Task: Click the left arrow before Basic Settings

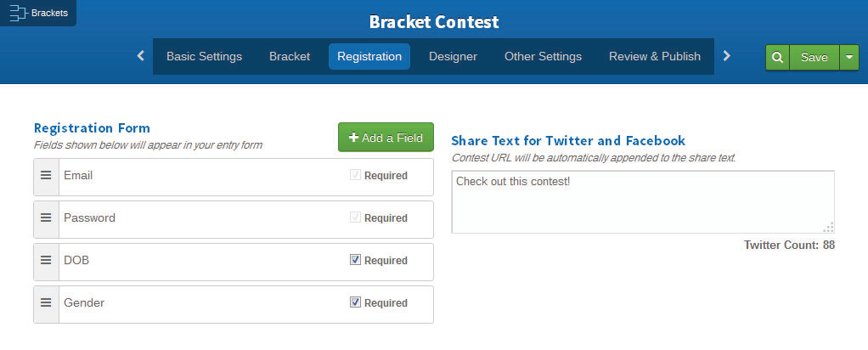Action: click(141, 56)
